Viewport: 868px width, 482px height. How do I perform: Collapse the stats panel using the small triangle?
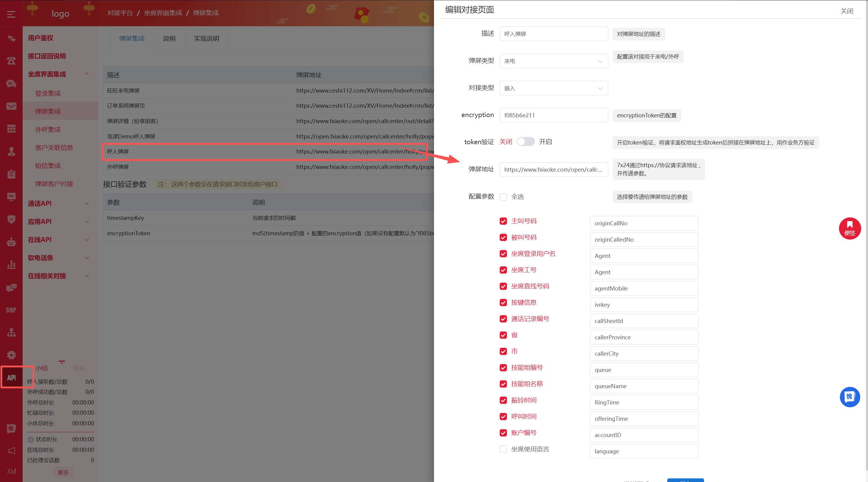coord(62,362)
